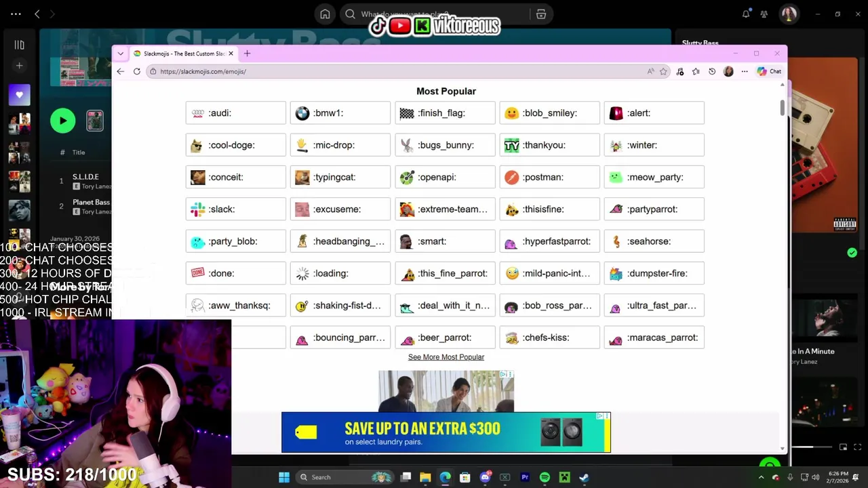The image size is (868, 488).
Task: Choose the :winter: emoji
Action: [x=654, y=145]
